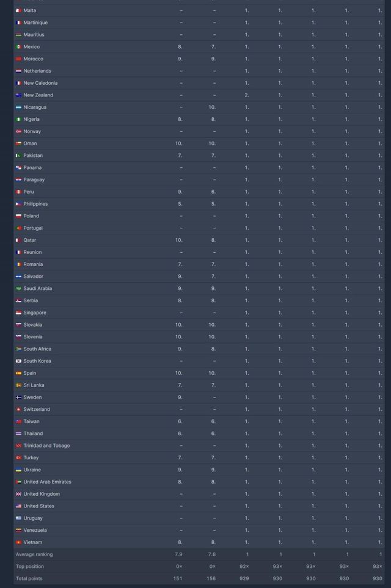This screenshot has width=391, height=588.
Task: Click the Vietnam flag icon
Action: tap(18, 542)
